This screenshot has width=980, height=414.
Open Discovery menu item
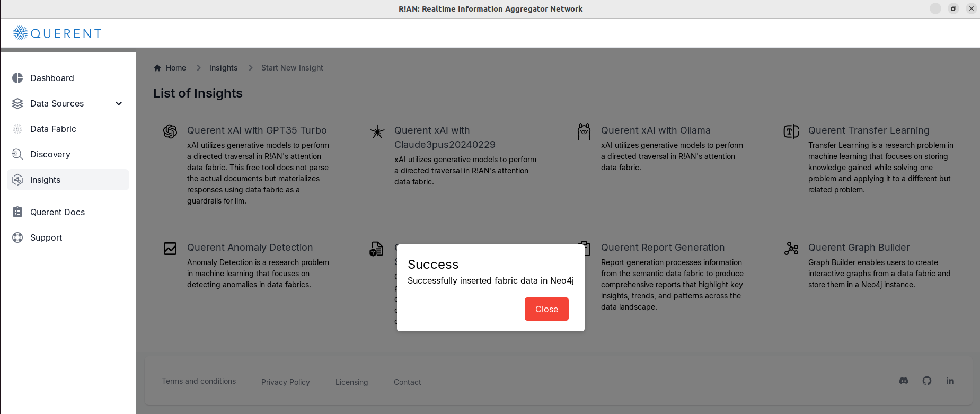click(x=68, y=154)
